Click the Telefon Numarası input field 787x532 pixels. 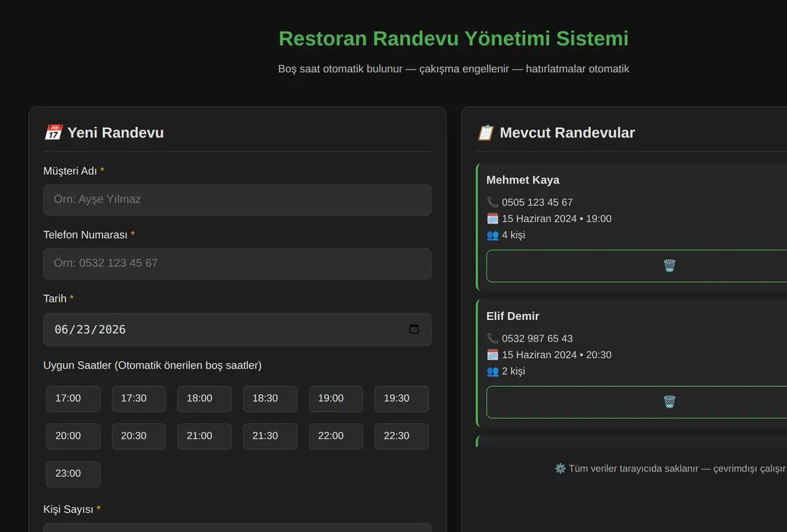point(237,264)
